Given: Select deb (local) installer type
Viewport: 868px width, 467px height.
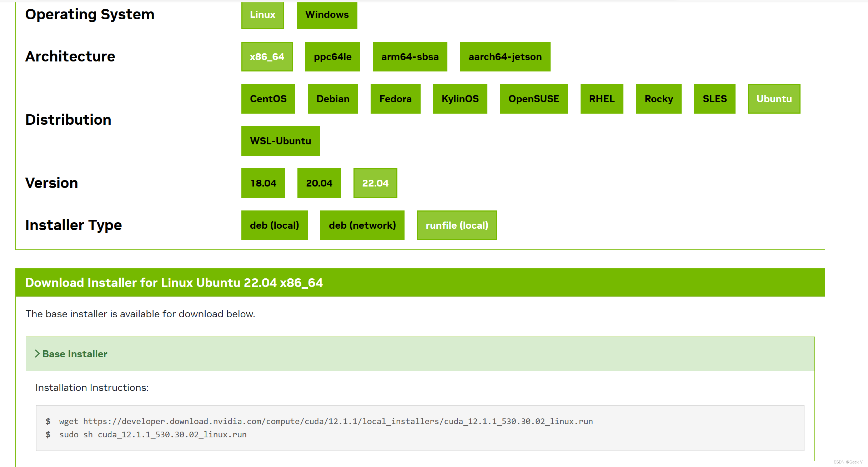Looking at the screenshot, I should tap(274, 225).
